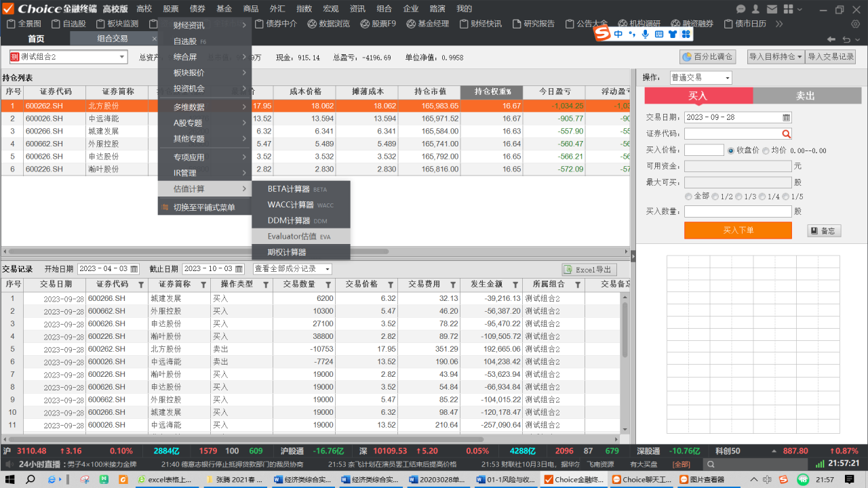
Task: Click the 买入数量 input field
Action: 738,211
